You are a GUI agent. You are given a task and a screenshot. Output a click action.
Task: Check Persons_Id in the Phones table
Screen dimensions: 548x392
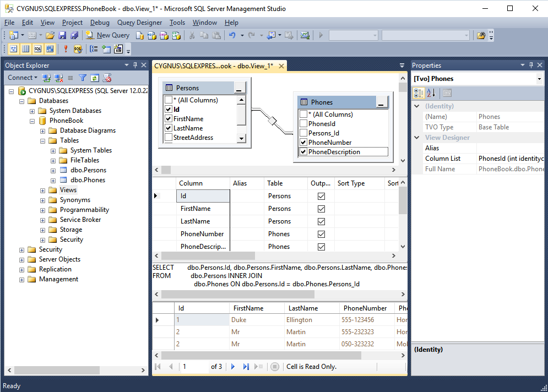[303, 133]
